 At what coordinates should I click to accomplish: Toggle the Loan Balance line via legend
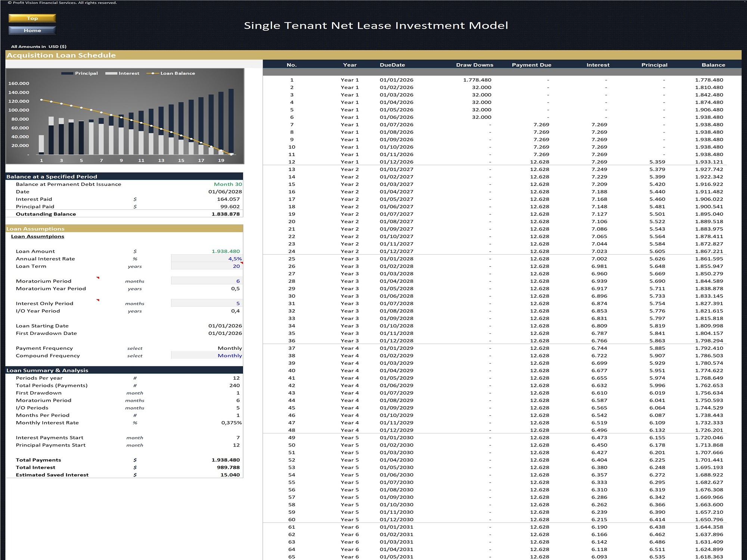click(x=152, y=73)
